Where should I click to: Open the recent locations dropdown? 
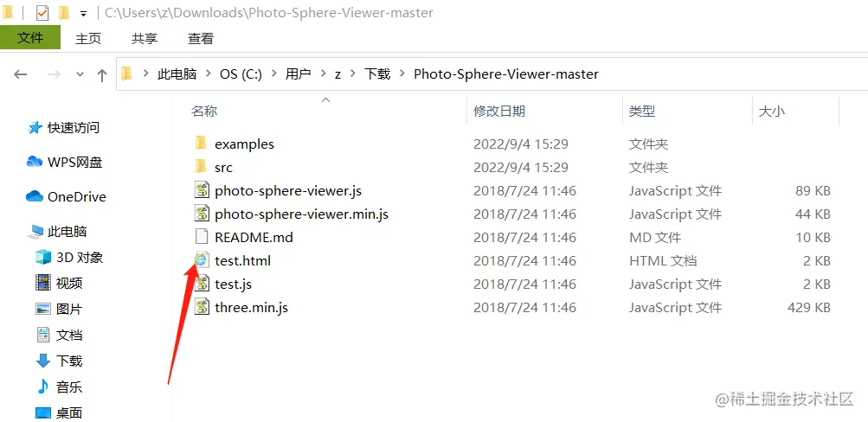click(80, 74)
